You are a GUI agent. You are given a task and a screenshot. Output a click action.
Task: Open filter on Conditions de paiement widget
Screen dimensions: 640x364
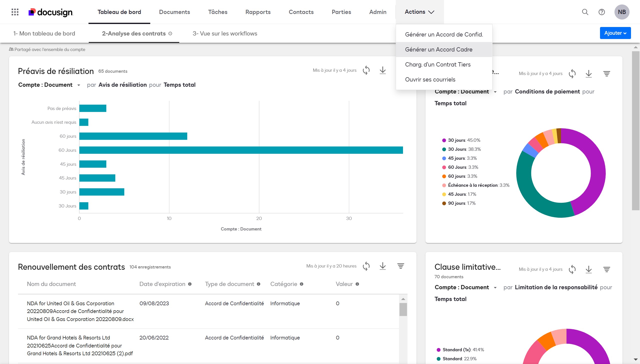tap(607, 74)
